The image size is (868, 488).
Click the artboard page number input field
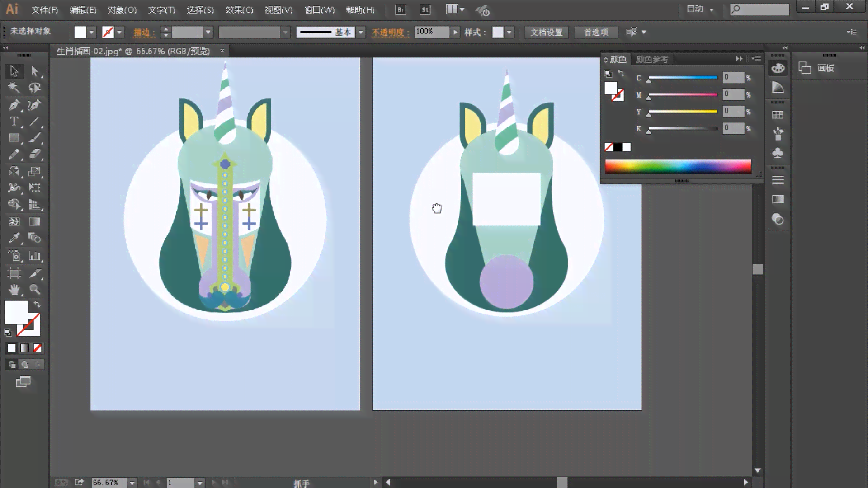pyautogui.click(x=181, y=481)
